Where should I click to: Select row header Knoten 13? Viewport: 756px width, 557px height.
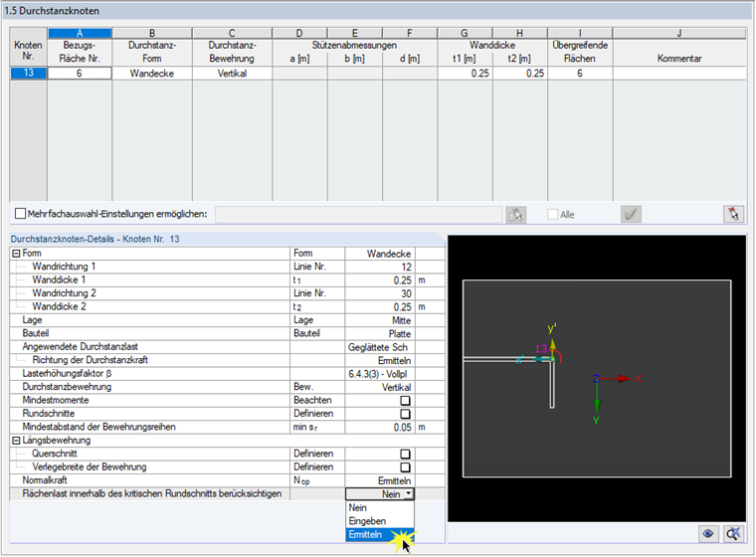coord(29,74)
